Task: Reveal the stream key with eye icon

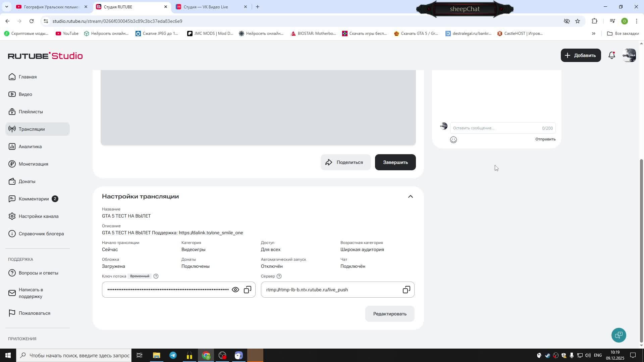Action: pyautogui.click(x=235, y=290)
